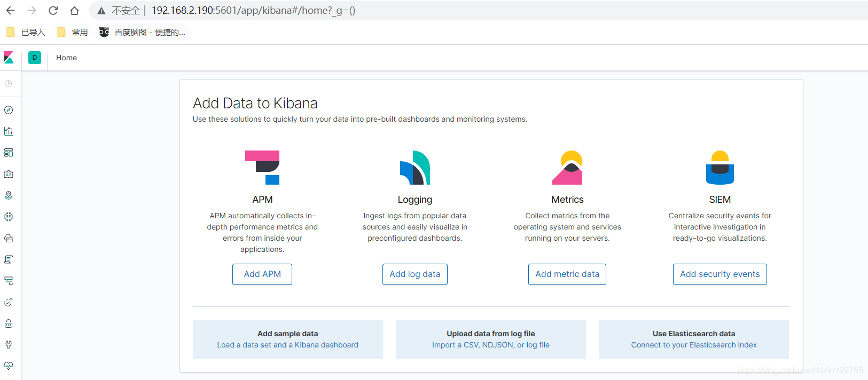Open Dev Tools from the wrench sidebar icon
Viewport: 868px width, 380px height.
(x=9, y=345)
